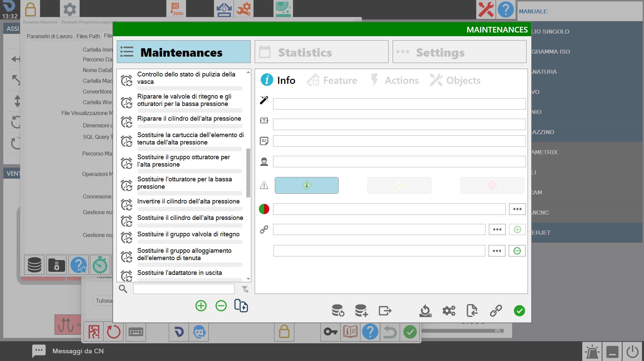Click the open book manual icon
Viewport: 644px width, 361px height.
click(x=350, y=332)
